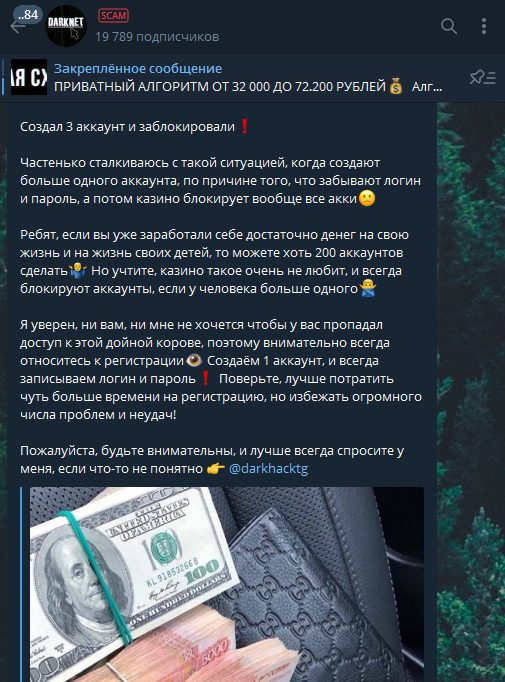
Task: Click the @darkhacktg mention link
Action: click(268, 468)
